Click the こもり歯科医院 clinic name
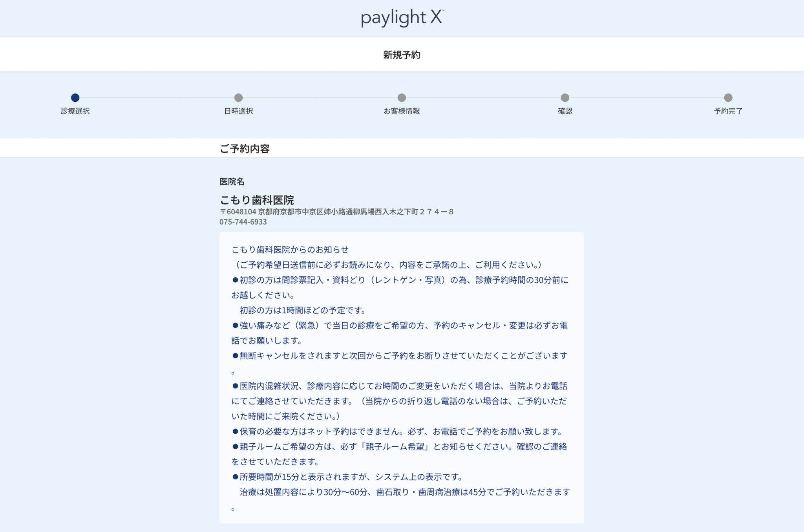 [257, 200]
